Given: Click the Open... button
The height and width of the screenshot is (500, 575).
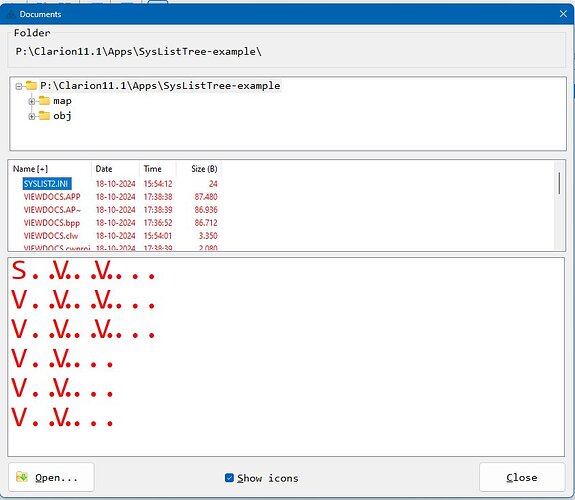Looking at the screenshot, I should tap(51, 477).
